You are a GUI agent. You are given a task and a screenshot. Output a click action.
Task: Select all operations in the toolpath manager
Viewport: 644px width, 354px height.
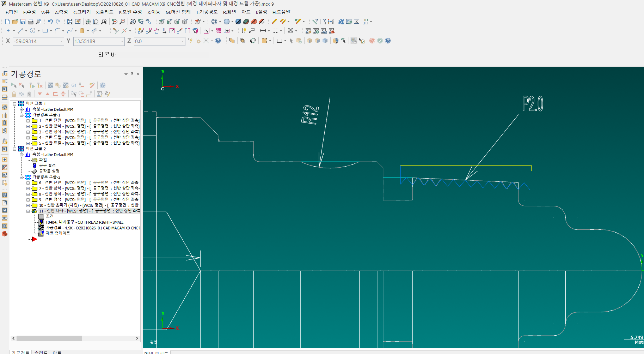point(14,85)
